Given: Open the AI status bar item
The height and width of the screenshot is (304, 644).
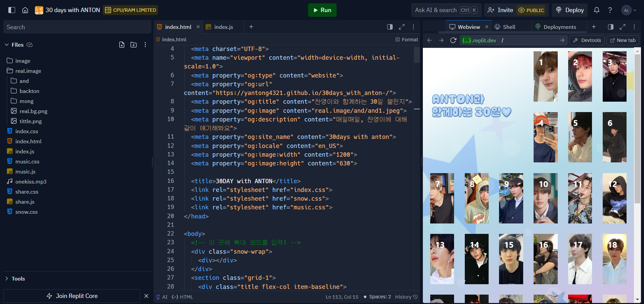Looking at the screenshot, I should click(x=162, y=297).
